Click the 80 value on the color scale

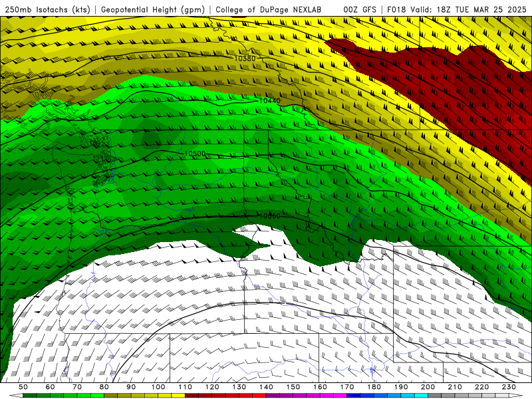click(x=104, y=387)
